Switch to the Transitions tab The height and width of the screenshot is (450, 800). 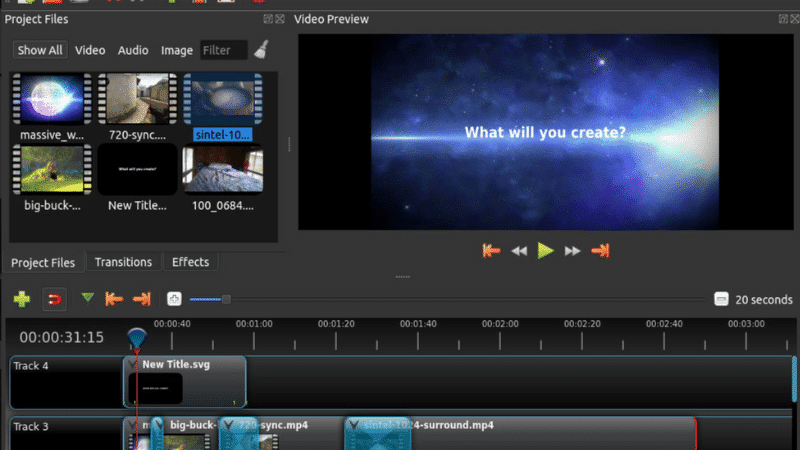123,262
